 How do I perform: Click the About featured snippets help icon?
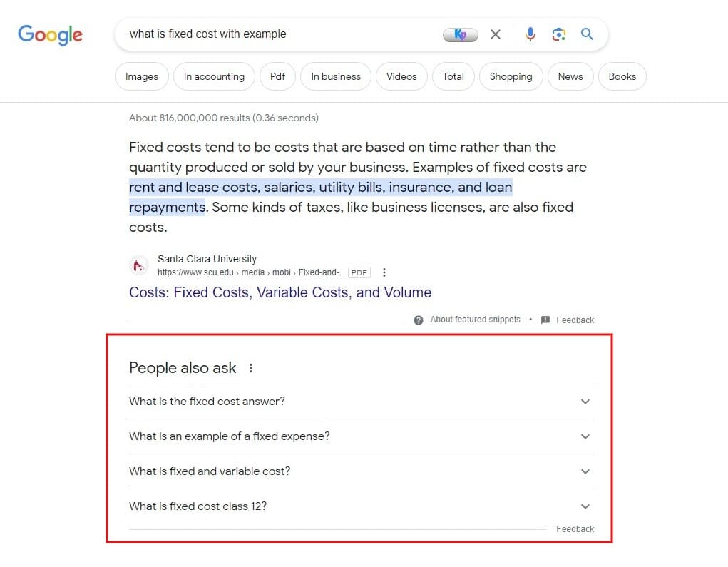(x=419, y=320)
